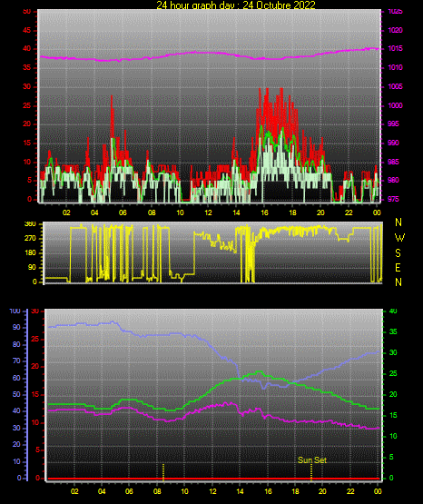Click the "W" compass direction label
Image resolution: width=423 pixels, height=504 pixels.
coord(399,238)
